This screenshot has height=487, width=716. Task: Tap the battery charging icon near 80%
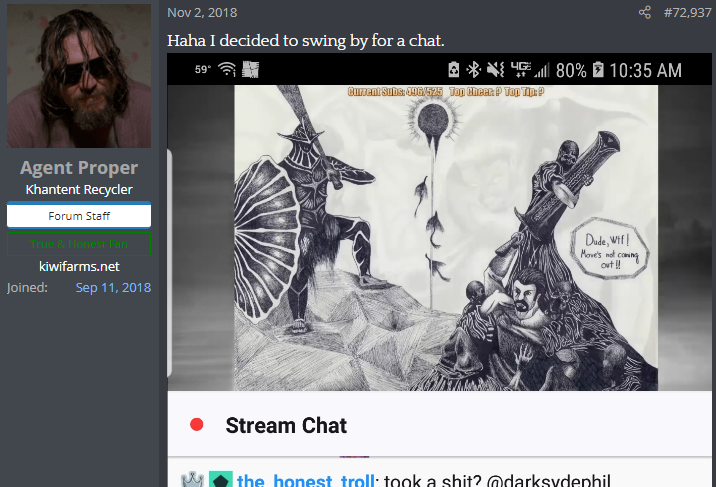point(598,70)
